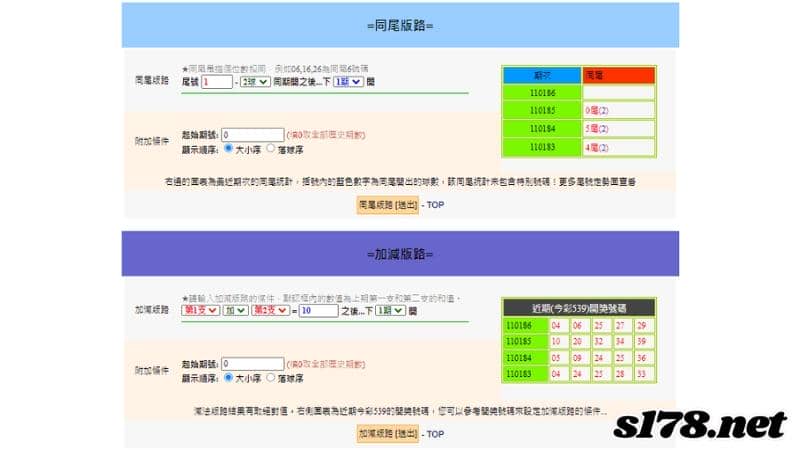Click TOP link beside 同尾版路 submit button
The width and height of the screenshot is (800, 450).
pos(435,205)
